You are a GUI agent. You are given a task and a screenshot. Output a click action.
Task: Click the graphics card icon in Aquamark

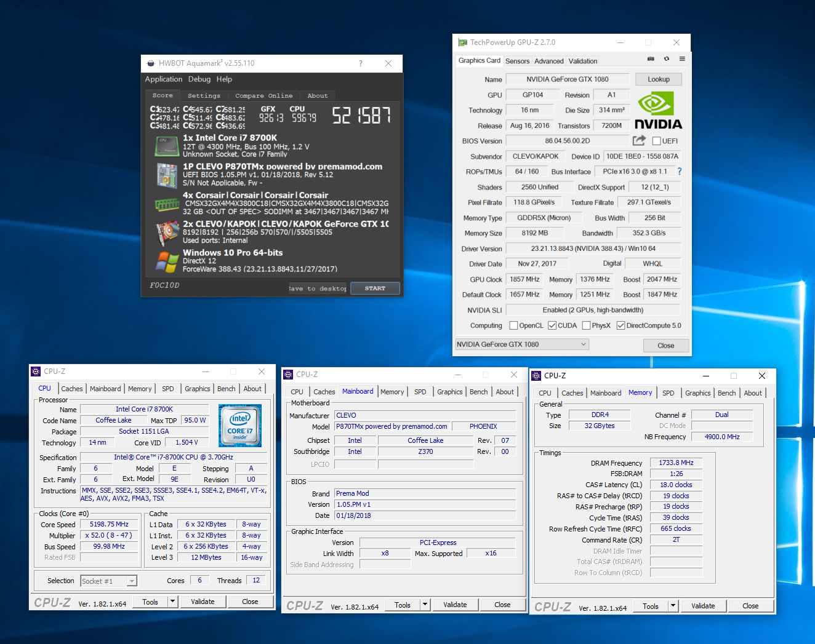pyautogui.click(x=166, y=233)
